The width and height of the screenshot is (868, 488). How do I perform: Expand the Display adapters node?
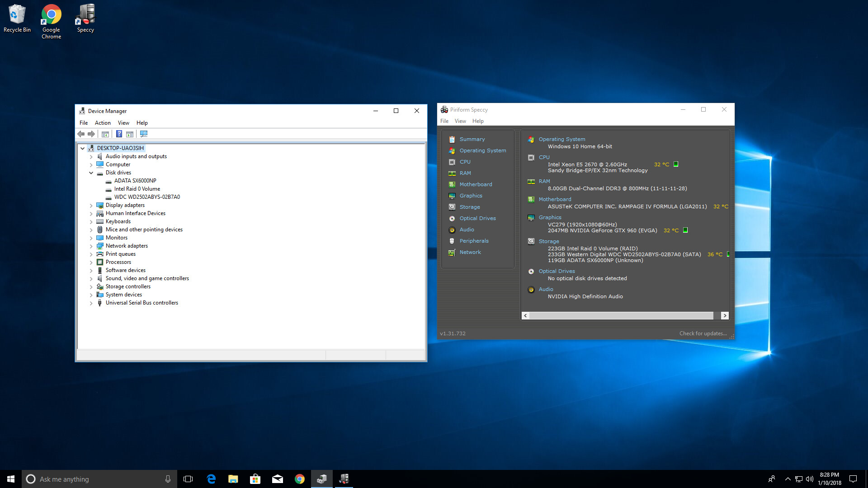(91, 206)
